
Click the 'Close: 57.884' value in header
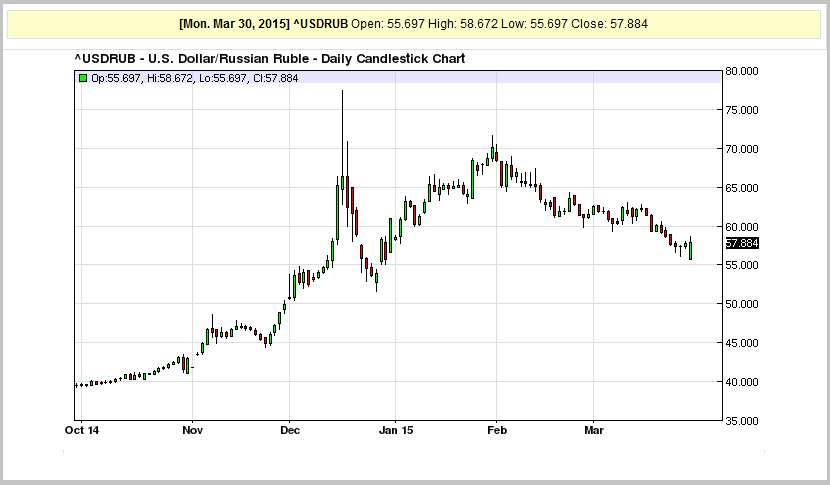[x=609, y=24]
